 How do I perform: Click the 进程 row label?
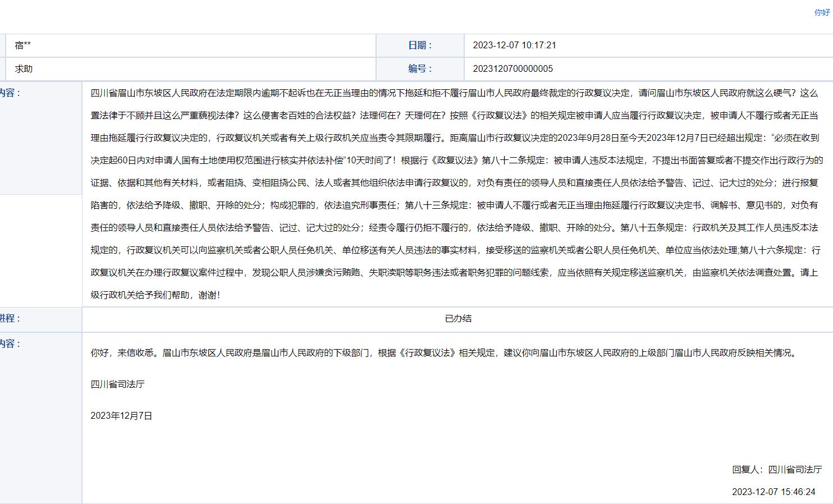[10, 319]
